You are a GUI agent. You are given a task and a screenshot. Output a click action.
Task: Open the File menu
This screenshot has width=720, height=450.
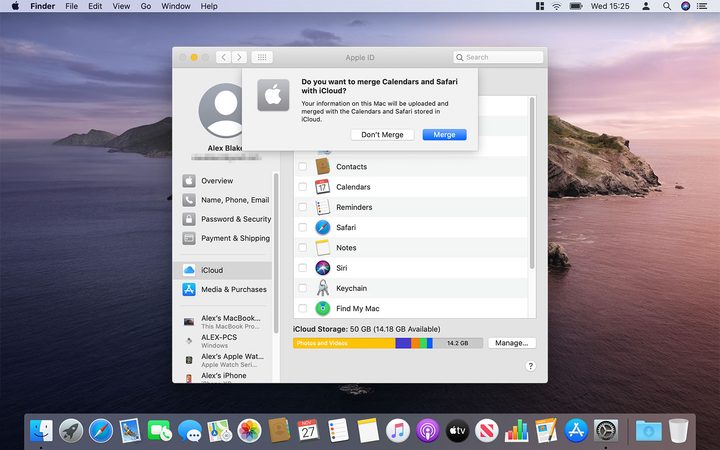coord(71,6)
